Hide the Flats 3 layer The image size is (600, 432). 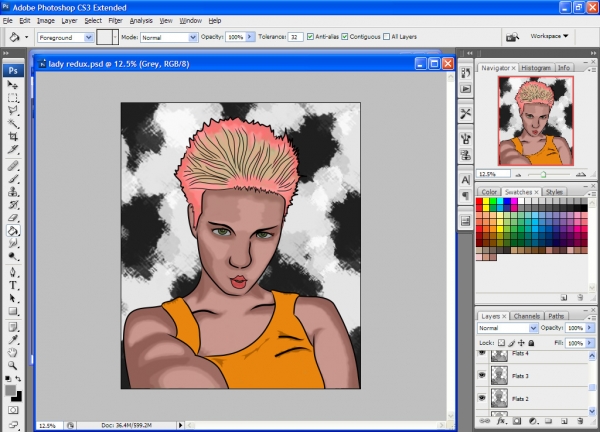pos(482,375)
